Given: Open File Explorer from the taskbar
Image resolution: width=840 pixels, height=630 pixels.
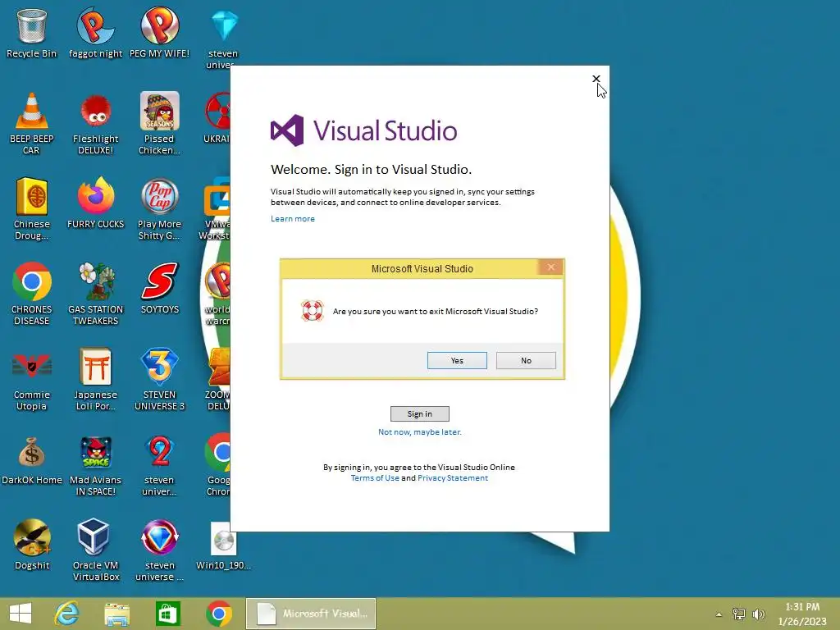Looking at the screenshot, I should pyautogui.click(x=116, y=614).
